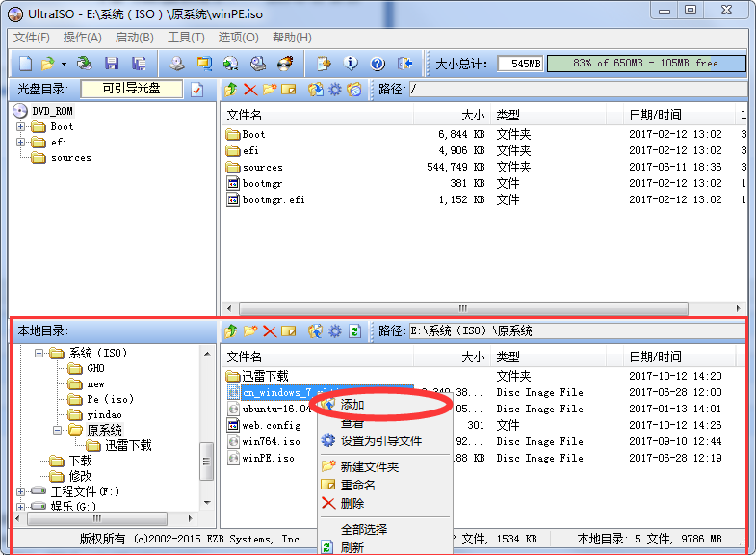This screenshot has height=555, width=756.
Task: Click the disc file list horizontal scrollbar
Action: pos(463,308)
